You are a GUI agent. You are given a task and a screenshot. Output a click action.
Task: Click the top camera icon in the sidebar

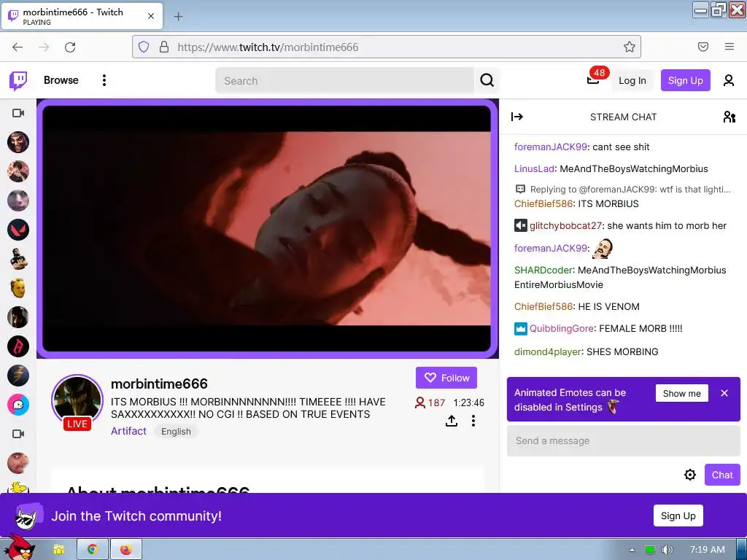pos(18,113)
